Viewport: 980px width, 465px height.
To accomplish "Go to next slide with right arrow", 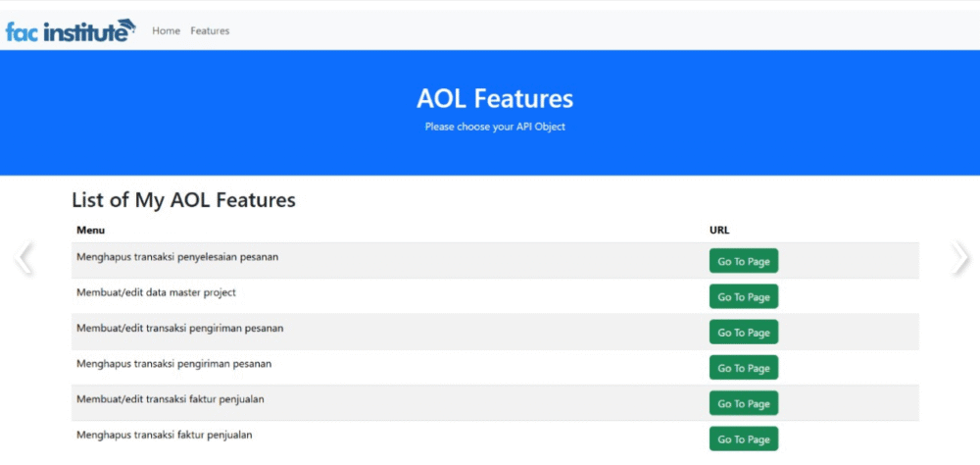I will click(960, 258).
